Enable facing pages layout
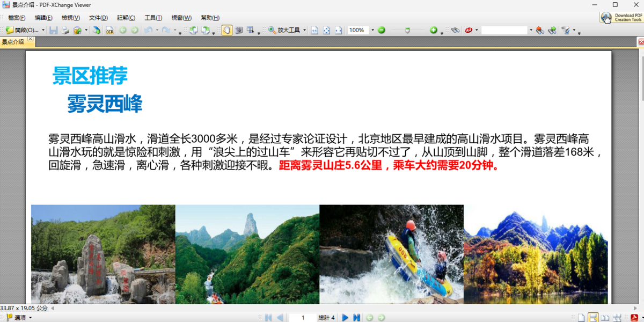This screenshot has height=322, width=644. [x=605, y=318]
